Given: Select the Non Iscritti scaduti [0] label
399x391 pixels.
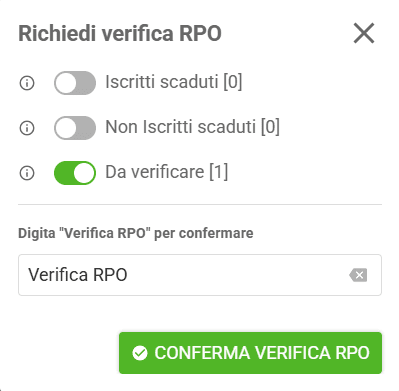Looking at the screenshot, I should pos(192,127).
